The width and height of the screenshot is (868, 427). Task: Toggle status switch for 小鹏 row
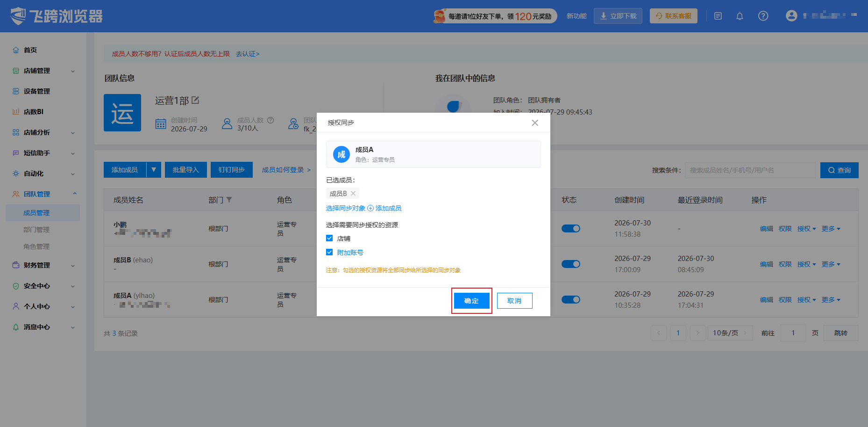pos(570,228)
